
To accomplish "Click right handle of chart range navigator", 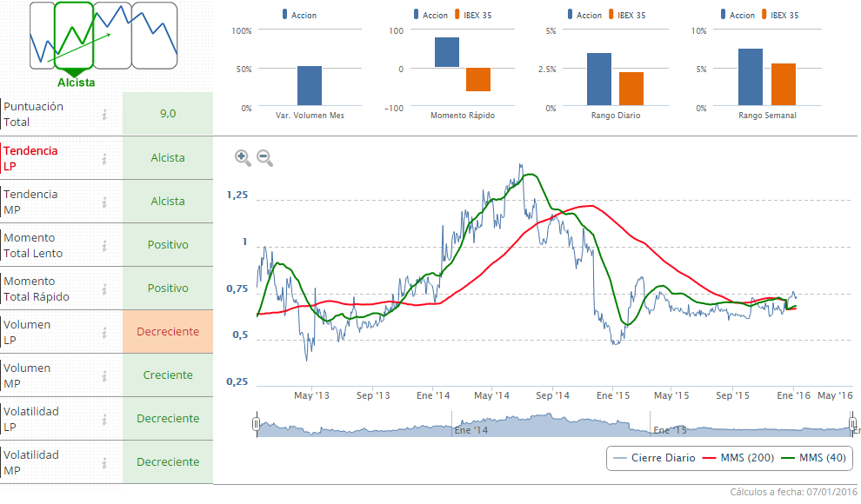I will point(853,424).
